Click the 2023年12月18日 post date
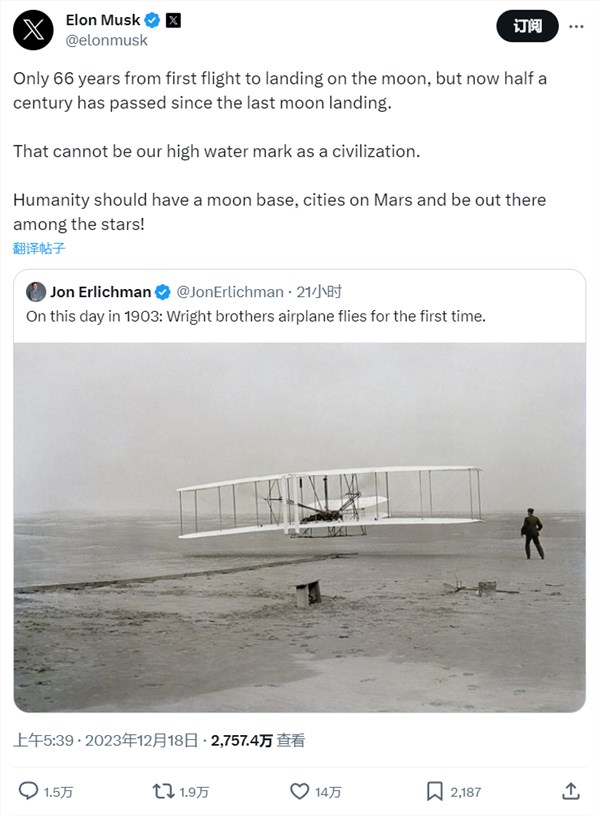The height and width of the screenshot is (816, 600). click(x=142, y=740)
